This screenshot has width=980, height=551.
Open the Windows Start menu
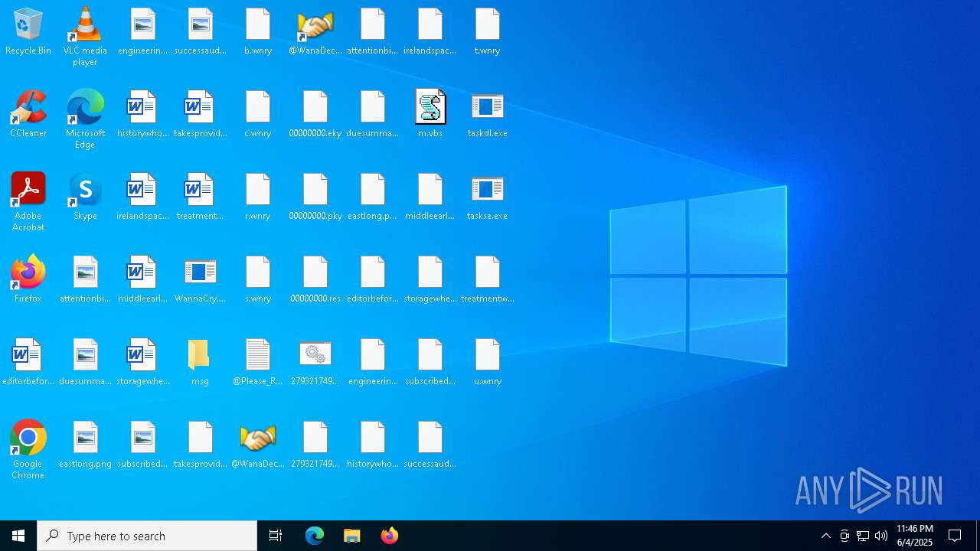(18, 536)
